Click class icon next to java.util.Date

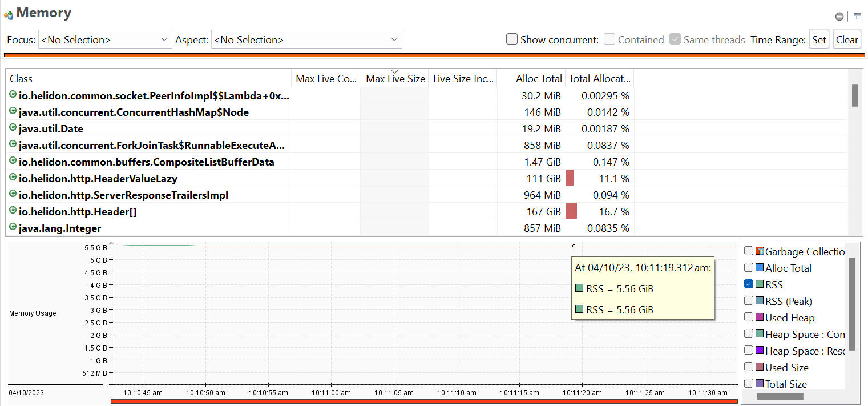point(13,128)
